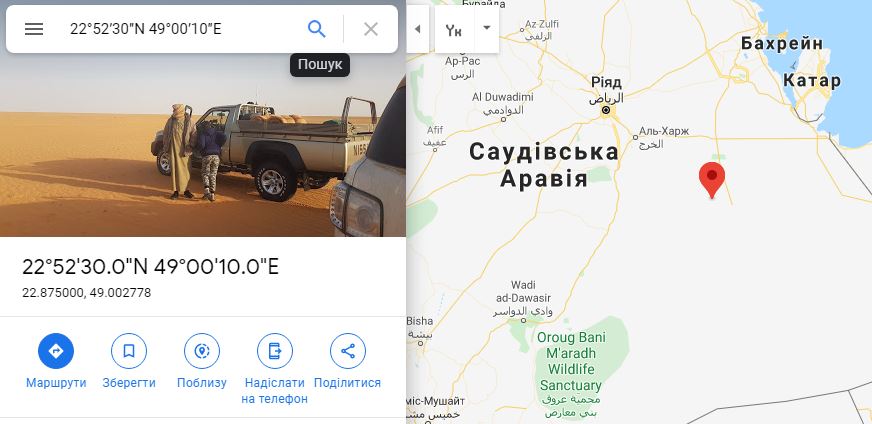Collapse the side panel with the arrow
The image size is (872, 424).
[418, 29]
